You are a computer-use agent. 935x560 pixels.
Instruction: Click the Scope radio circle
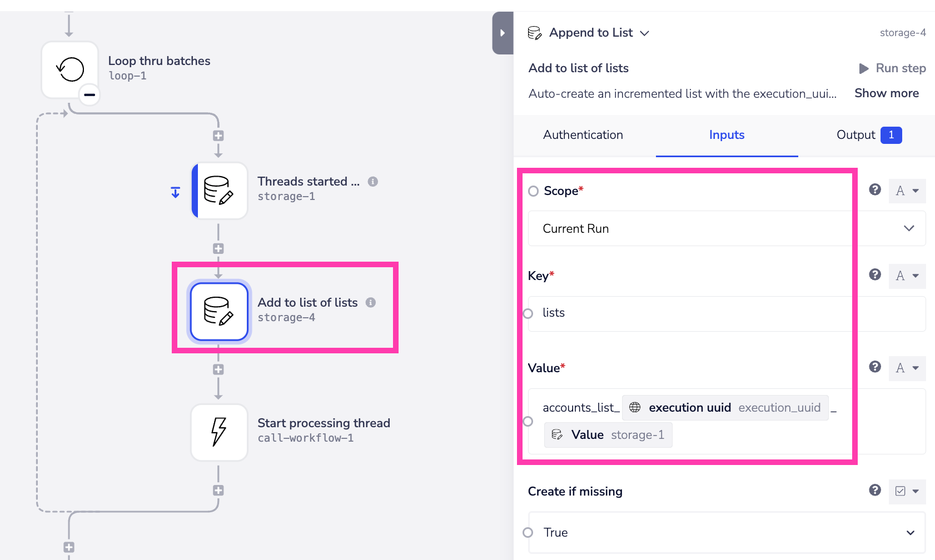click(534, 191)
